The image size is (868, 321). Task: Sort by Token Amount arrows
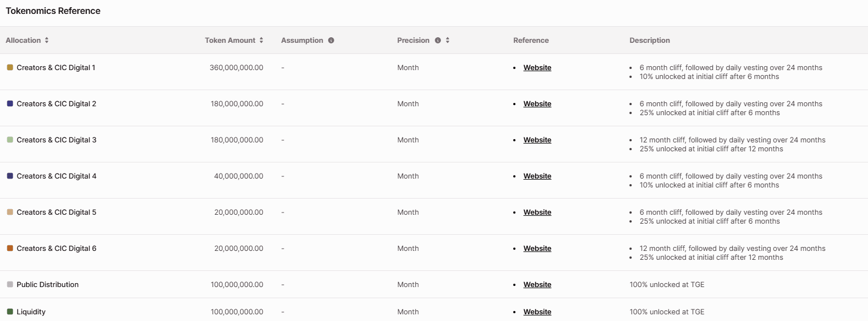click(x=261, y=41)
